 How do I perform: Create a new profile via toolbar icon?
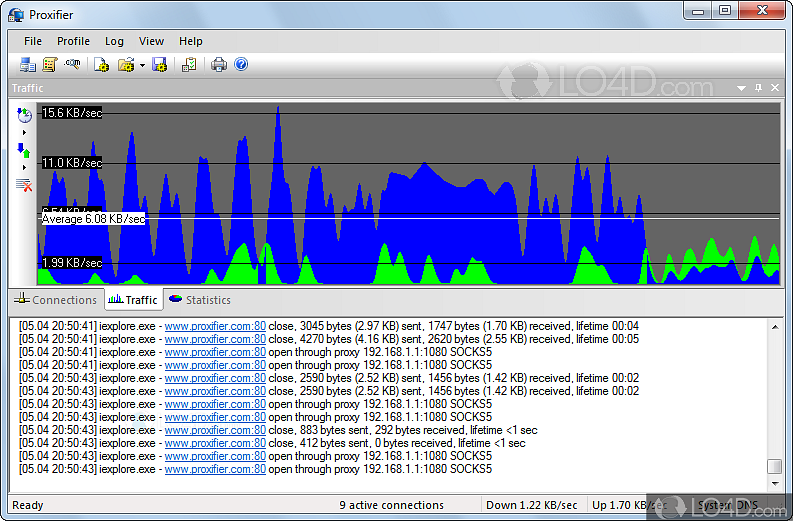pyautogui.click(x=101, y=65)
